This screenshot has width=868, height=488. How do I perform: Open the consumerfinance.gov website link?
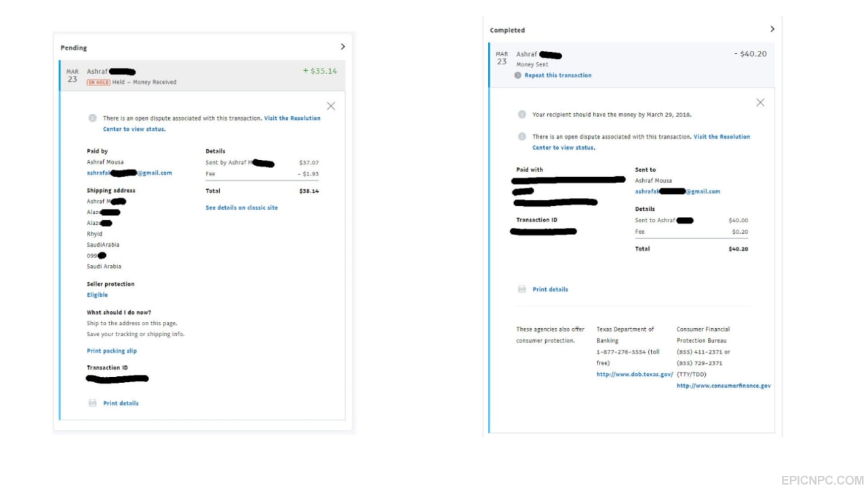[x=724, y=386]
